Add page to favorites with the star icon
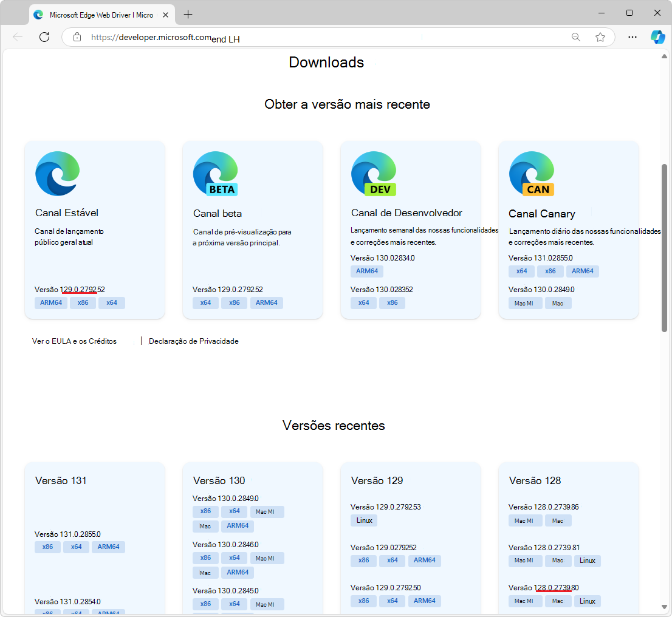 [600, 37]
